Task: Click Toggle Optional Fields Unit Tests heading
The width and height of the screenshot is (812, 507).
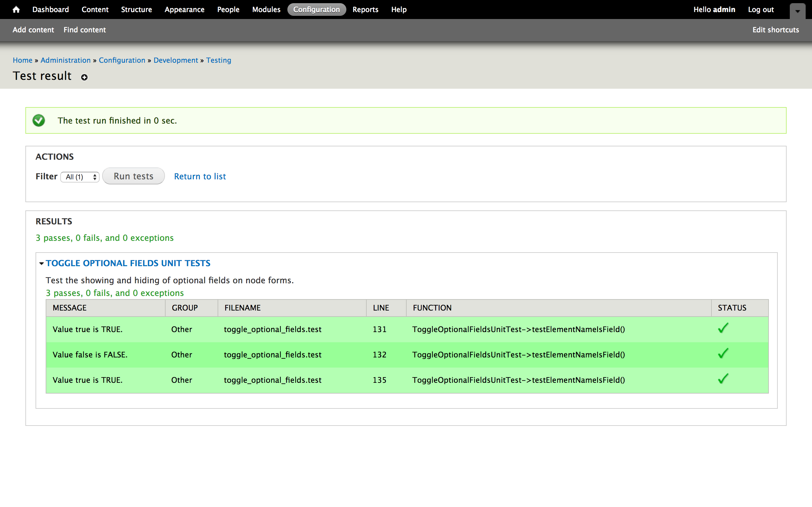Action: pos(128,263)
